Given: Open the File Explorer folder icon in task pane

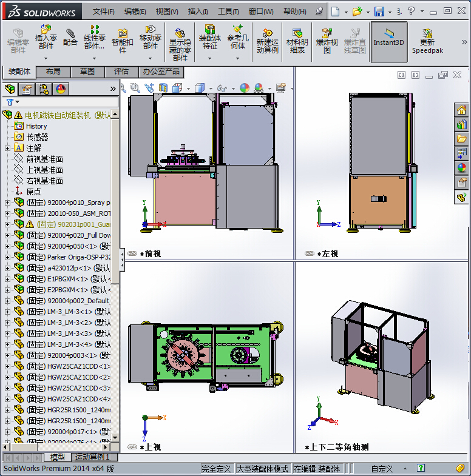Looking at the screenshot, I should click(x=461, y=139).
